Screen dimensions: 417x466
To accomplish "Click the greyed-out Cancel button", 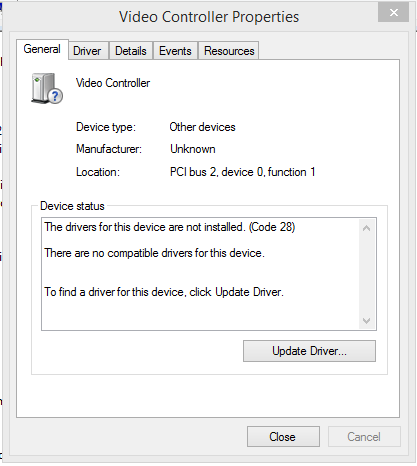I will (364, 437).
